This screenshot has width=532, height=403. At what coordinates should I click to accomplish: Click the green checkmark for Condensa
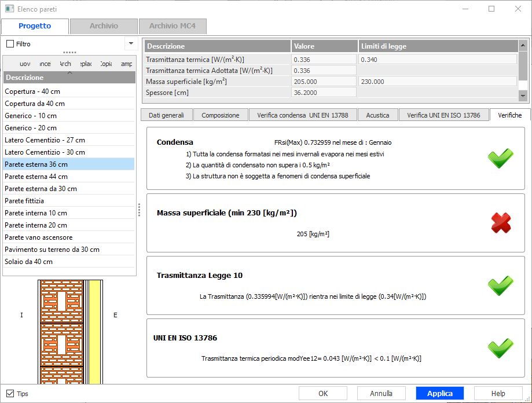[500, 158]
